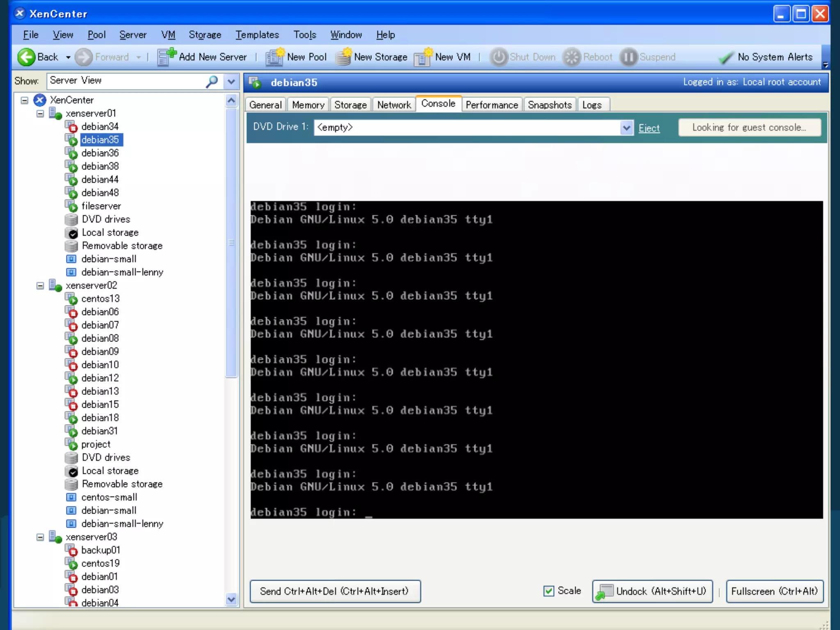Image resolution: width=840 pixels, height=630 pixels.
Task: Click the New Storage toolbar icon
Action: point(344,57)
